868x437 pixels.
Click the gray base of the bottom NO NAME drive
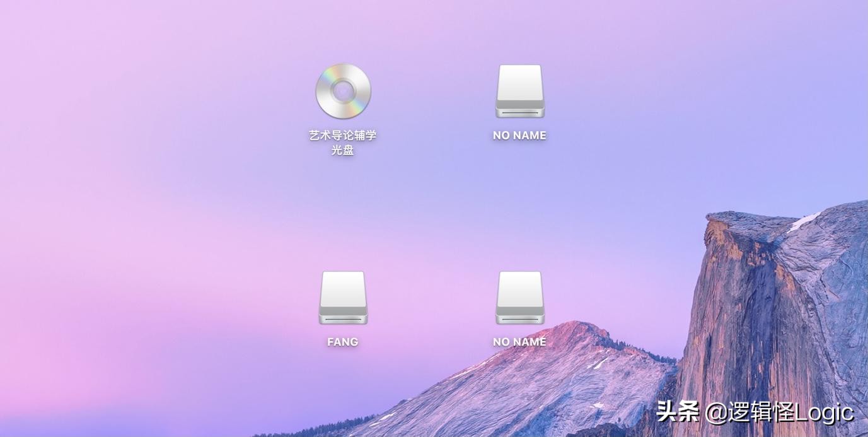[x=519, y=318]
